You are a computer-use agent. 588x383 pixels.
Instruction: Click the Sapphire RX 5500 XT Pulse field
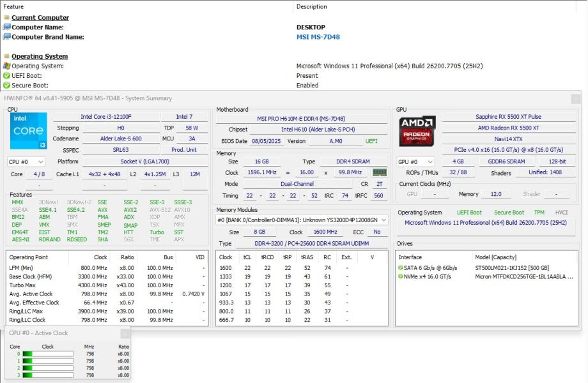click(x=508, y=116)
